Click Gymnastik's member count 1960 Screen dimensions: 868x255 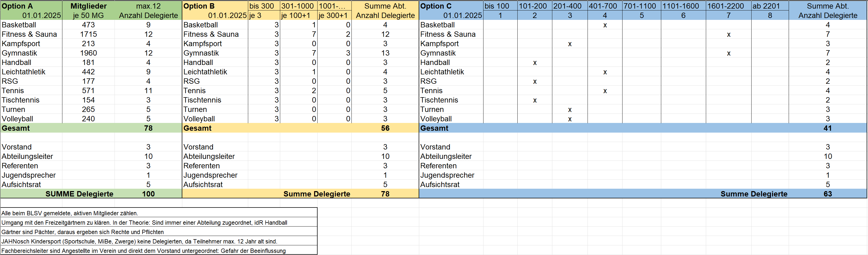pos(88,53)
